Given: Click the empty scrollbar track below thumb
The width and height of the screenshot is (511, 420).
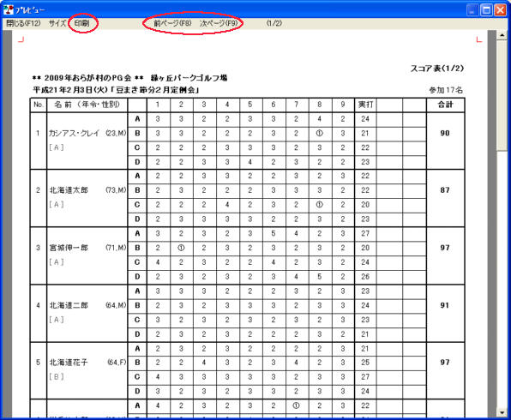Looking at the screenshot, I should (x=502, y=279).
